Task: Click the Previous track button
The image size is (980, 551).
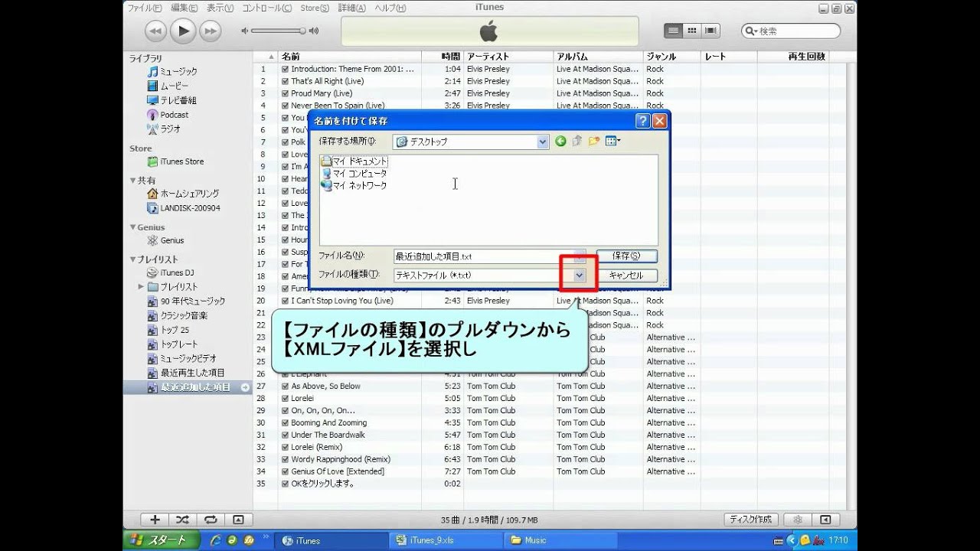Action: 155,31
